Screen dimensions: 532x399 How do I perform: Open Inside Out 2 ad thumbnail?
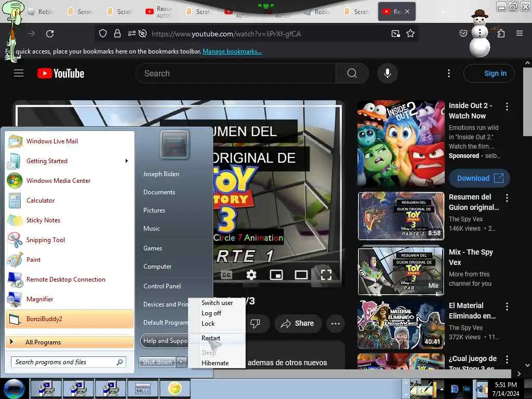401,143
